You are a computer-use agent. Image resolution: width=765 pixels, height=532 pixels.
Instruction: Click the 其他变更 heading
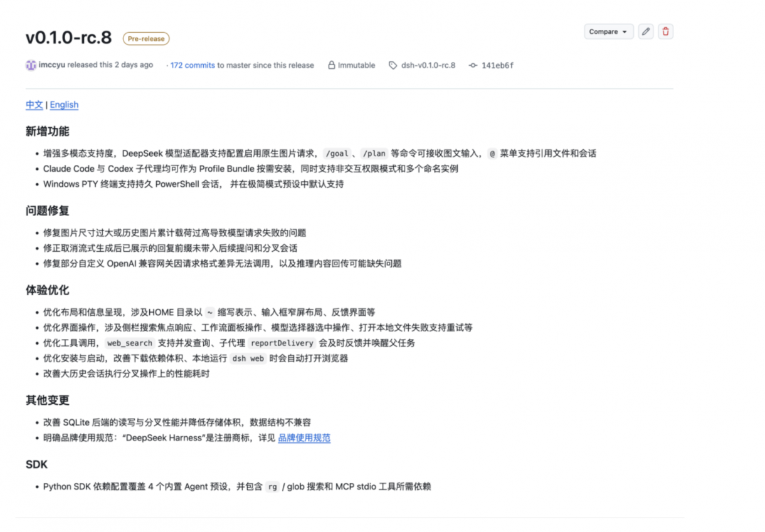[47, 400]
